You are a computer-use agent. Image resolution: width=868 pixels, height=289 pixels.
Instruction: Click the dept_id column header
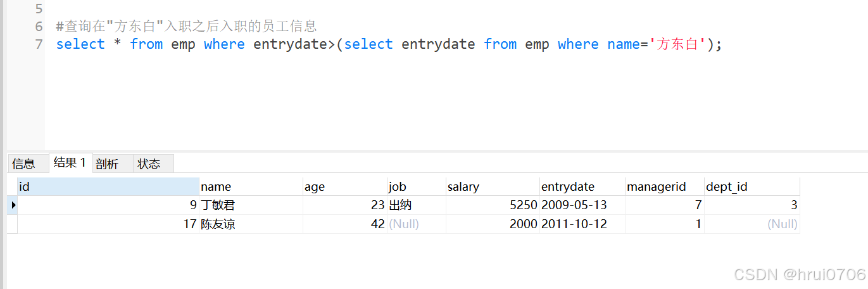click(752, 186)
